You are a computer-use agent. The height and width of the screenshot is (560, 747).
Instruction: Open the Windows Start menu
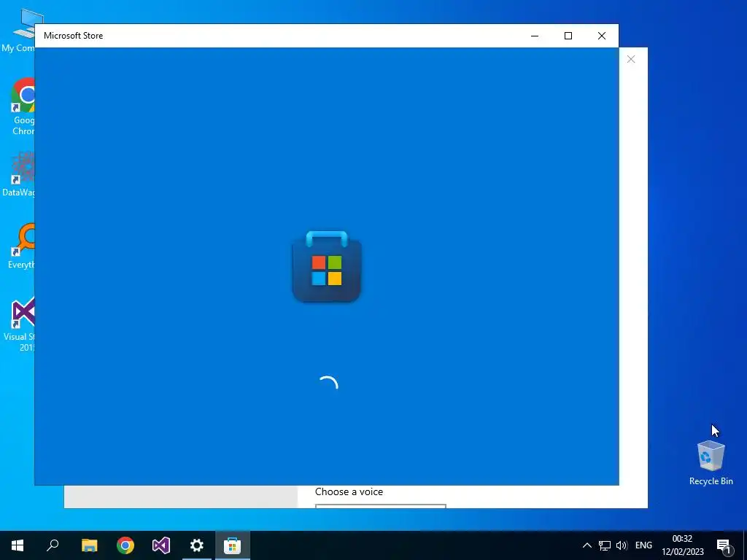click(x=18, y=545)
